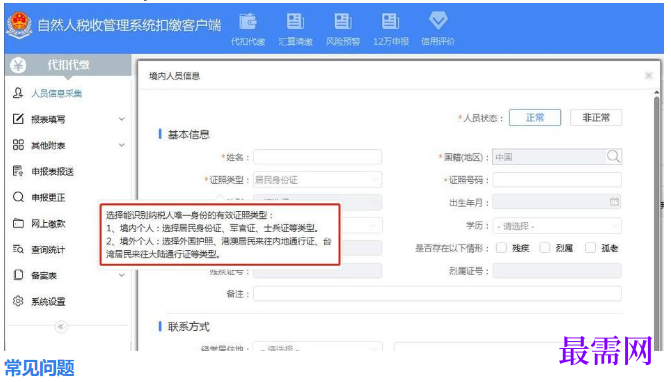Click the document icon for 申报表报送
Image resolution: width=671 pixels, height=382 pixels.
(18, 171)
